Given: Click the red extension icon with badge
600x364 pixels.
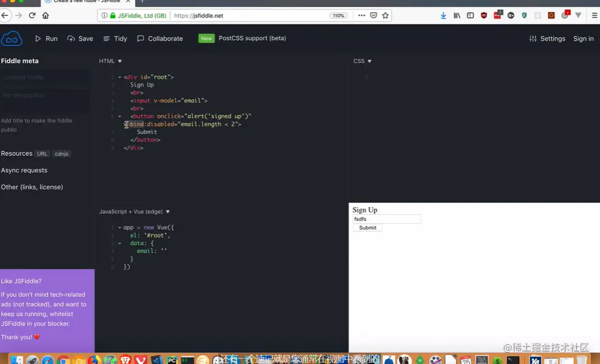Looking at the screenshot, I should (x=497, y=15).
